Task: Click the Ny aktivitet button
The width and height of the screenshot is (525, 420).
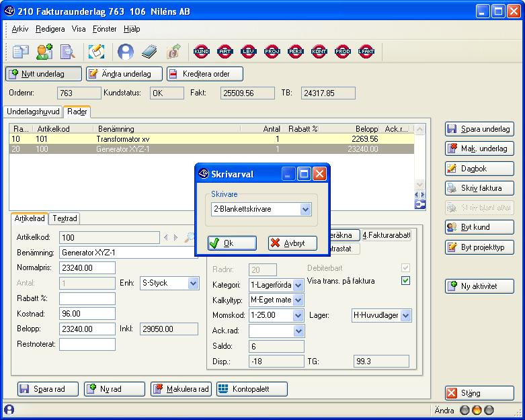Action: 479,286
